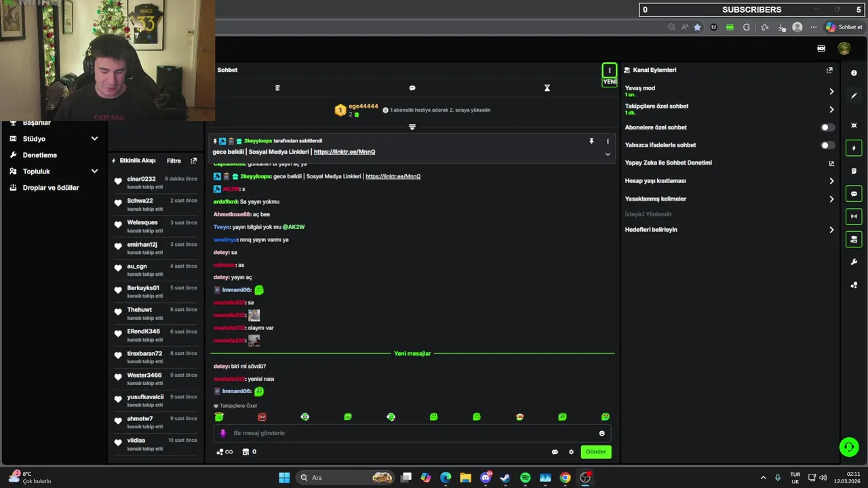Open Spotify from the taskbar
Screen dimensions: 868x488
526,478
